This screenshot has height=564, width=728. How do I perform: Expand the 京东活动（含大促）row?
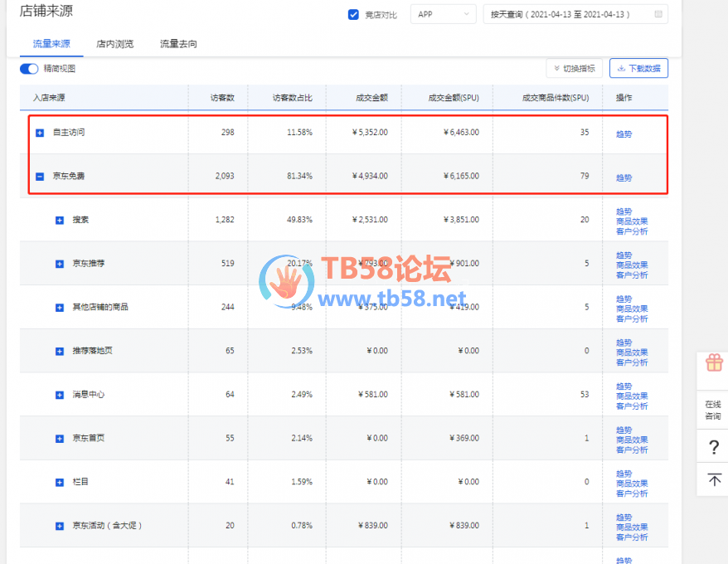pyautogui.click(x=60, y=527)
